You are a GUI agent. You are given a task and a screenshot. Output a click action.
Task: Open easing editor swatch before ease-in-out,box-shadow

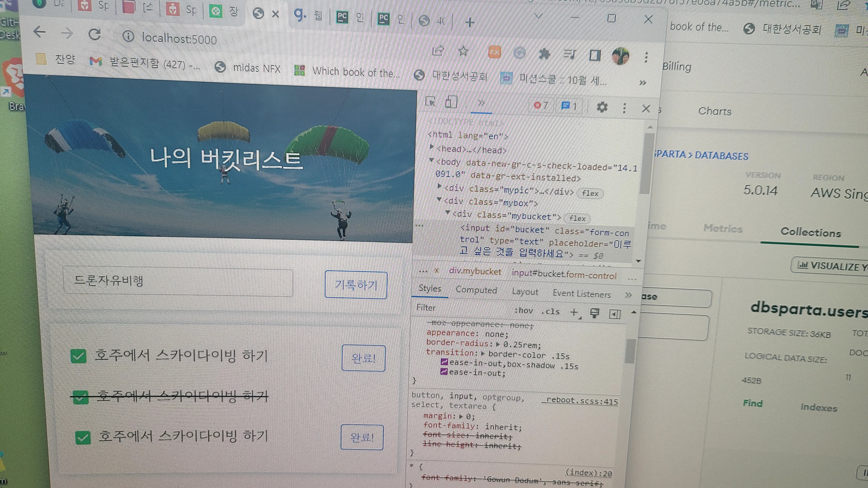pos(444,362)
